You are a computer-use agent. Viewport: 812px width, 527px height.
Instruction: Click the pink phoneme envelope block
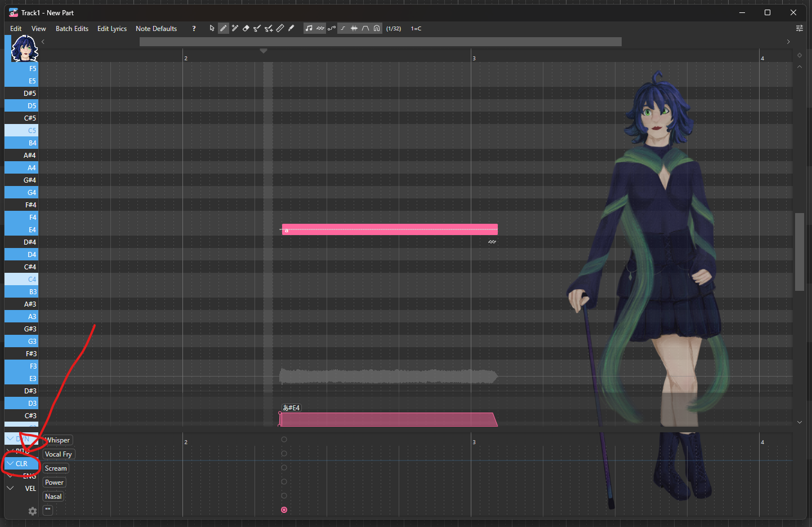pos(388,420)
